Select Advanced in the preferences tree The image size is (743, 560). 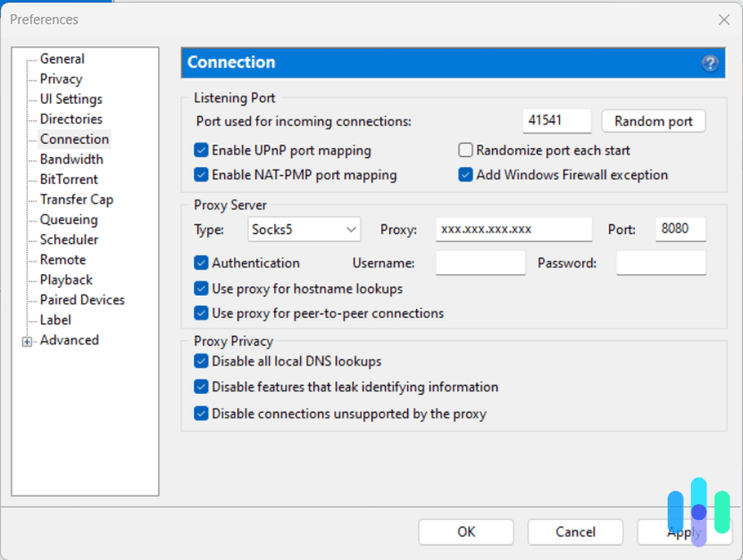coord(69,340)
